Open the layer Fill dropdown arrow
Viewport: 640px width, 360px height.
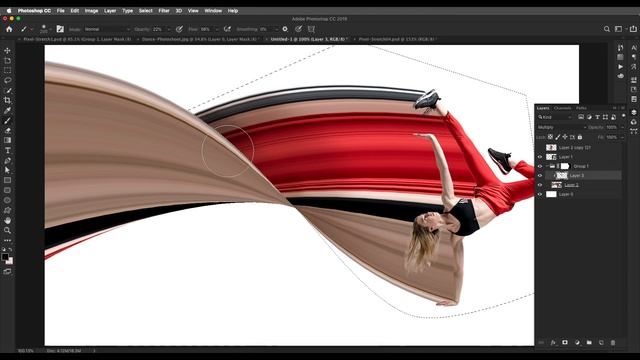click(x=622, y=137)
